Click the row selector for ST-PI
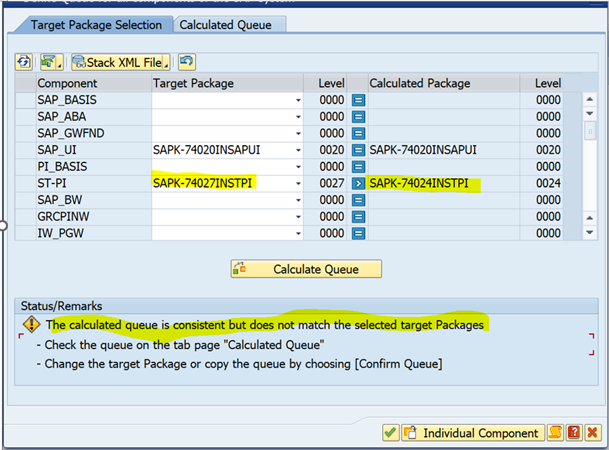The width and height of the screenshot is (609, 450). (x=26, y=183)
